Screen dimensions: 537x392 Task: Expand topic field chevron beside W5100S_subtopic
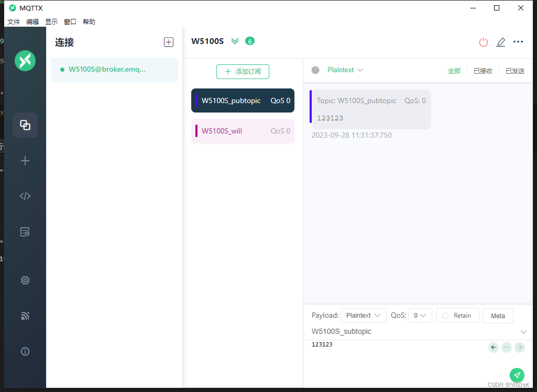[x=523, y=332]
